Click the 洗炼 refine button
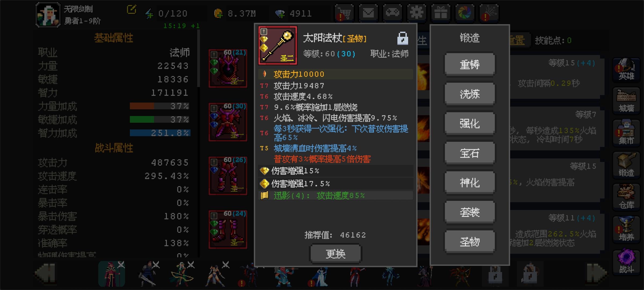Screen dimensions: 644x290 (470, 94)
